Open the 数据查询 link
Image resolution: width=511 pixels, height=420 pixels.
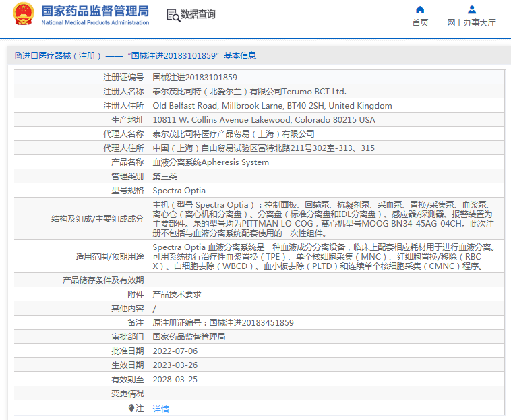pyautogui.click(x=198, y=14)
